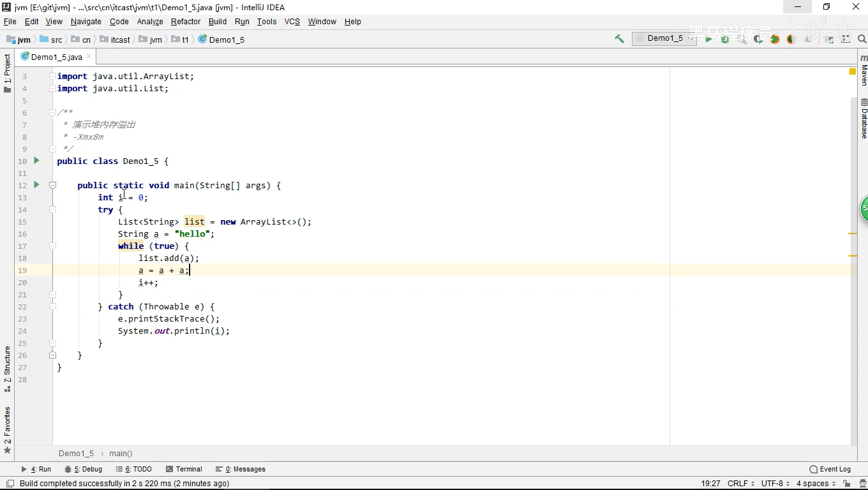Click the fold end marker on line 21
The width and height of the screenshot is (868, 490).
tap(52, 294)
